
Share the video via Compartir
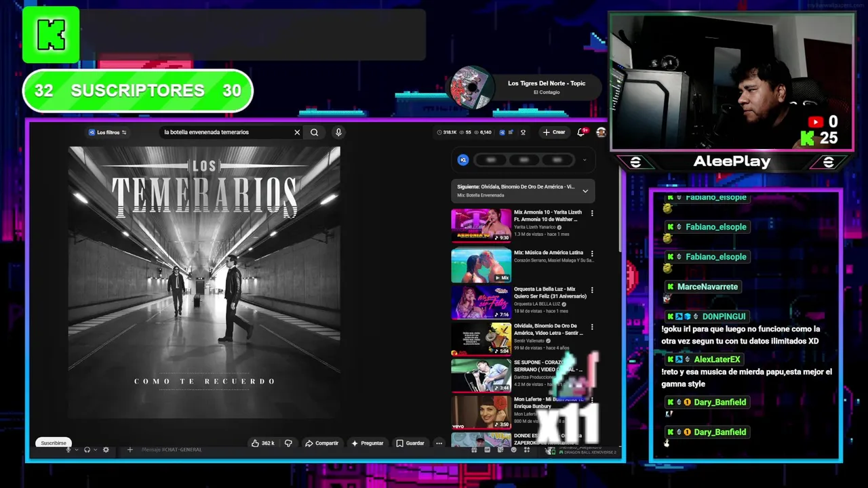tap(322, 443)
